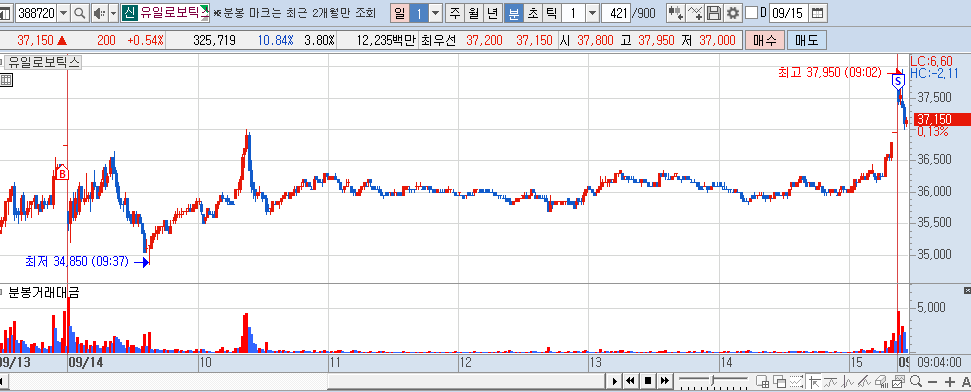Screen dimensions: 971x392
Task: Click the speaker sound alert icon
Action: pos(99,13)
